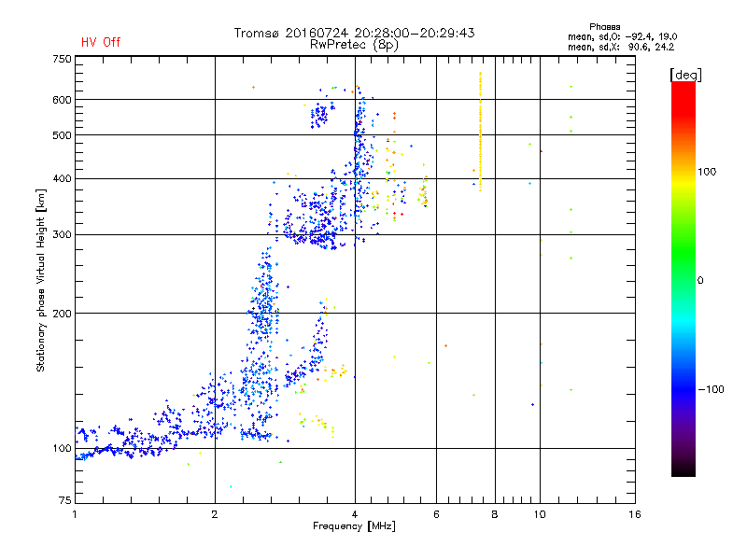747x560 pixels.
Task: Click the '4' frequency axis tick label
Action: 355,514
